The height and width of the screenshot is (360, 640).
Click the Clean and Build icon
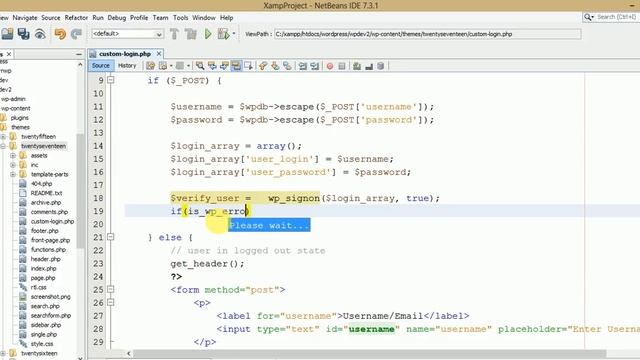point(190,34)
